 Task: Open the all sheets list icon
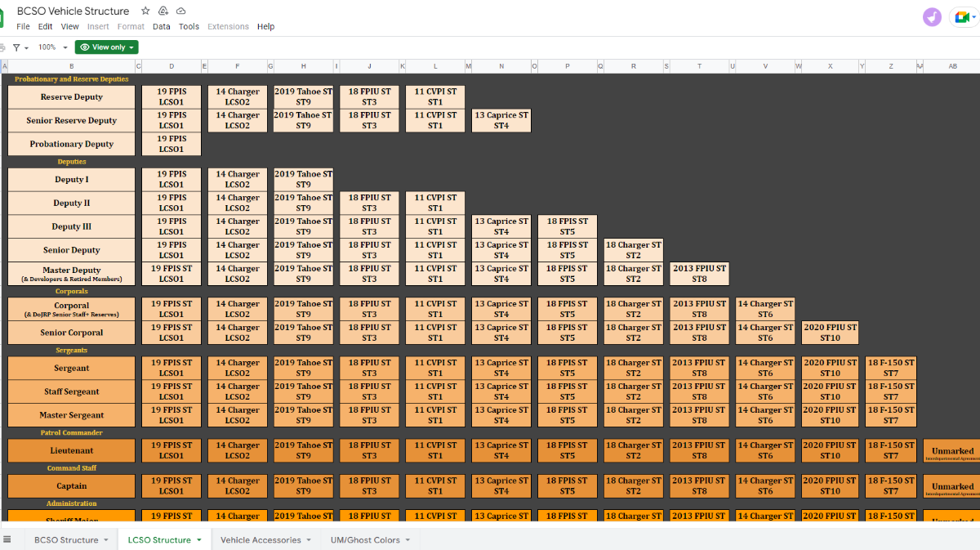tap(7, 539)
